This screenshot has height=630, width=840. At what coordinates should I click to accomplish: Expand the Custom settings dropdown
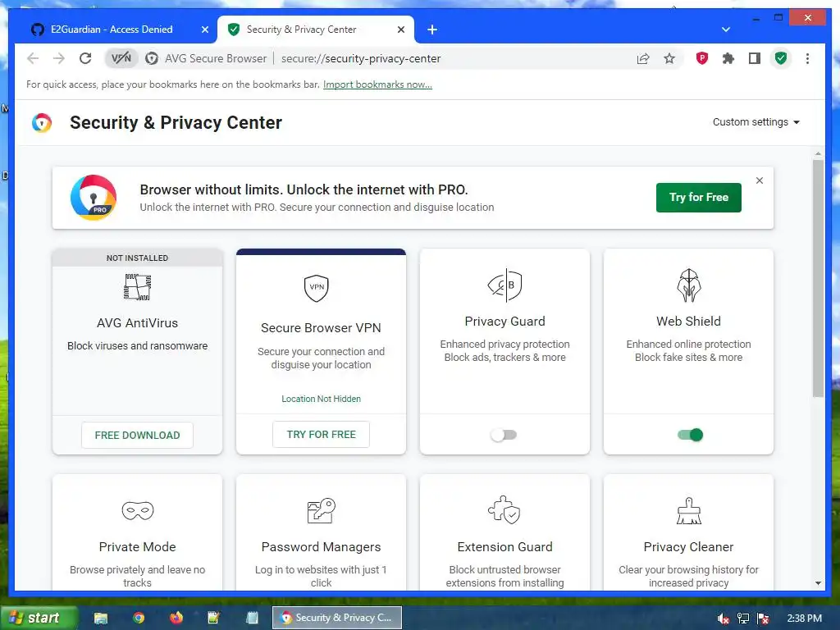point(756,122)
